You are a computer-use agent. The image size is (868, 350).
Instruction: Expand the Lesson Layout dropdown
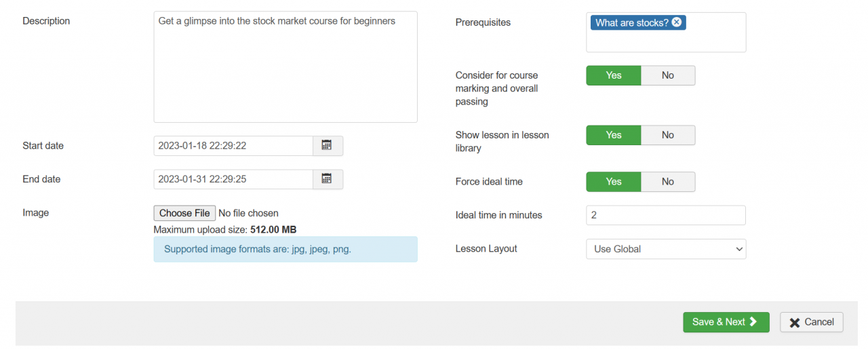665,249
